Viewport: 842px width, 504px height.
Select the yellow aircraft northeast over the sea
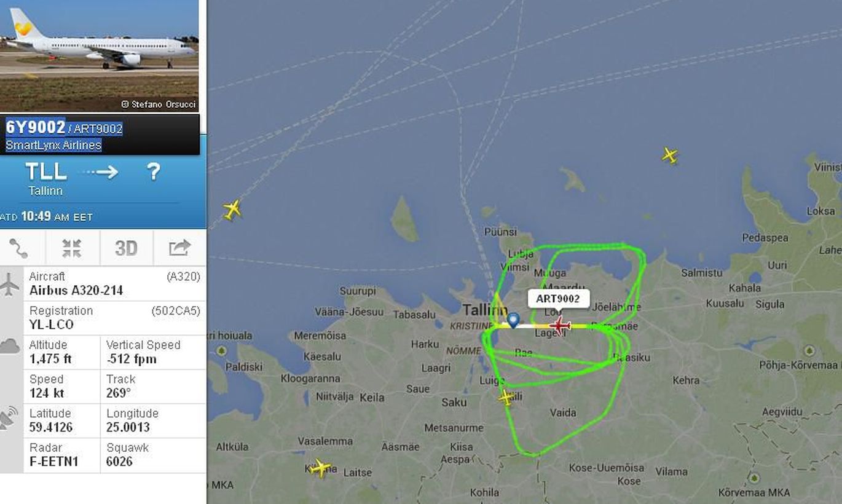coord(670,156)
